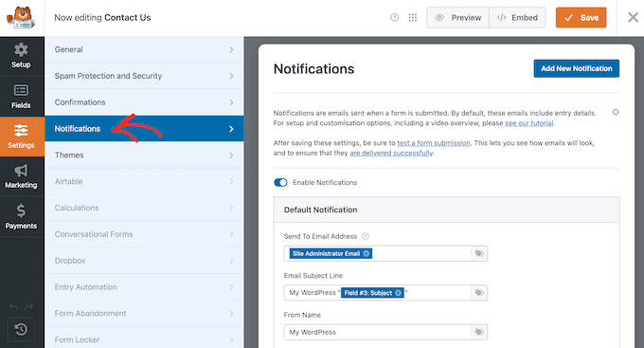This screenshot has width=644, height=348.
Task: Click the Embed button
Action: click(x=517, y=17)
